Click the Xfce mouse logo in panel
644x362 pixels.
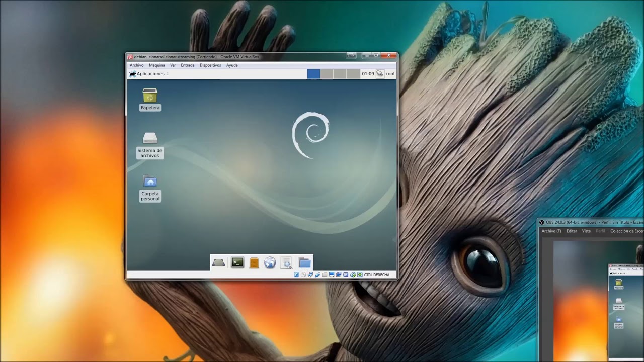click(x=133, y=74)
